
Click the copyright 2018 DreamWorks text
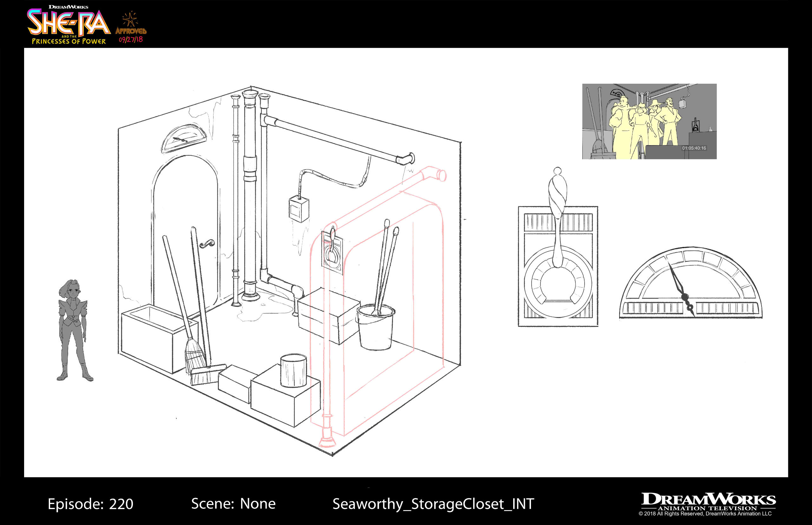click(705, 514)
